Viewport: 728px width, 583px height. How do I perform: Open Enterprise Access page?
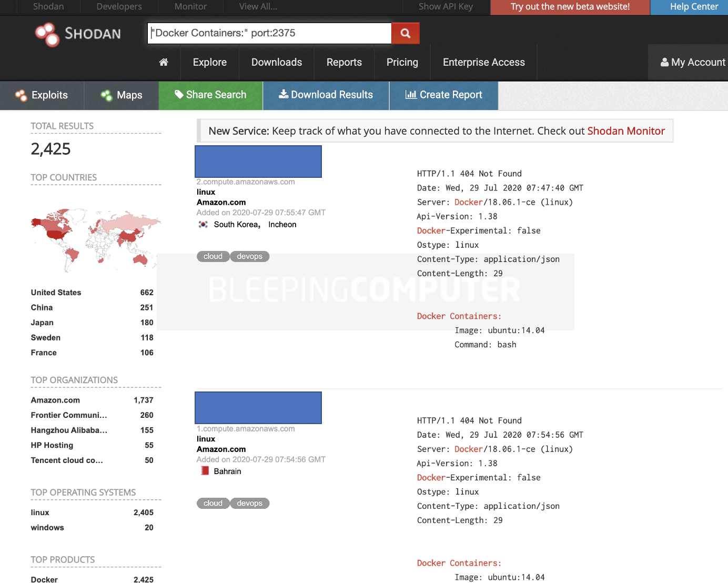484,62
